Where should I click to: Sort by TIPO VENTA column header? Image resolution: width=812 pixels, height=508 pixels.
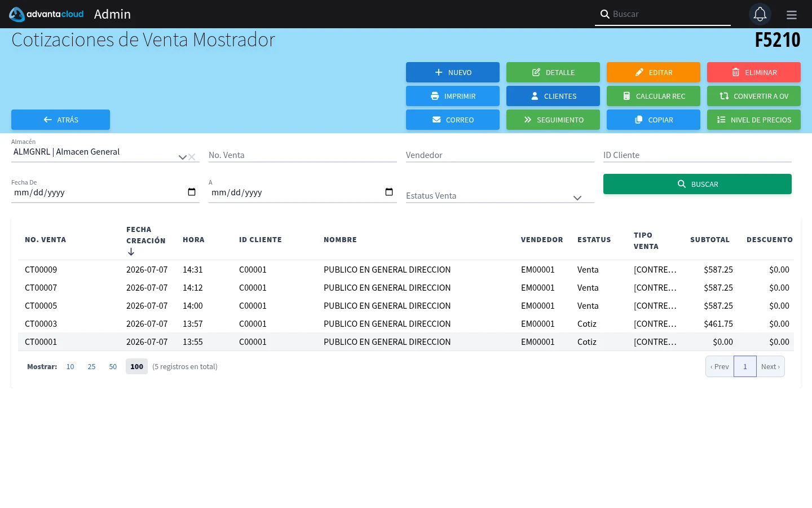click(646, 240)
